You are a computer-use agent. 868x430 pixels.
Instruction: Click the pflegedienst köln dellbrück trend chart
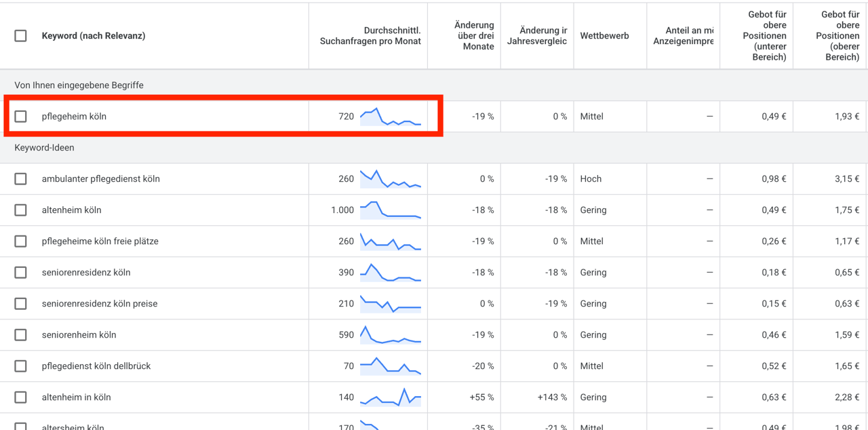click(391, 366)
